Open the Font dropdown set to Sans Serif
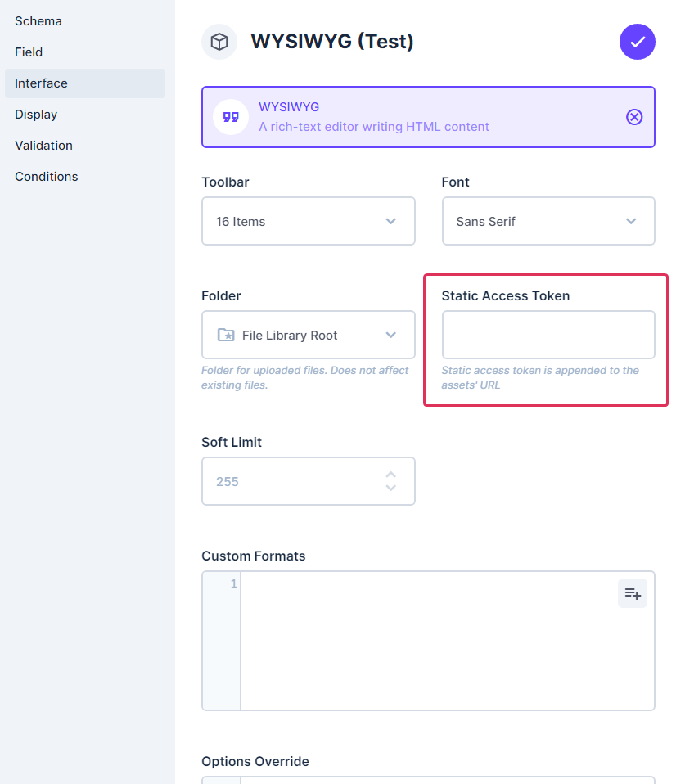The width and height of the screenshot is (676, 784). (548, 221)
